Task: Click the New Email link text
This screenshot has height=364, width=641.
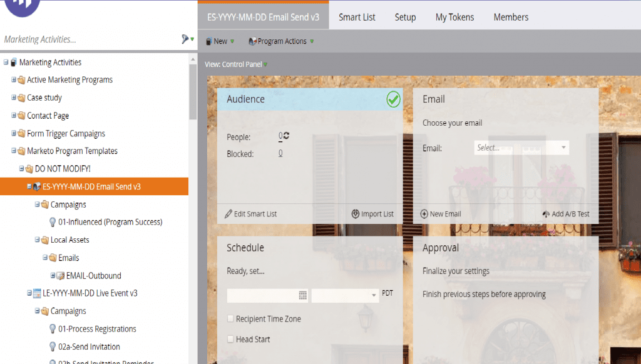Action: [x=445, y=214]
